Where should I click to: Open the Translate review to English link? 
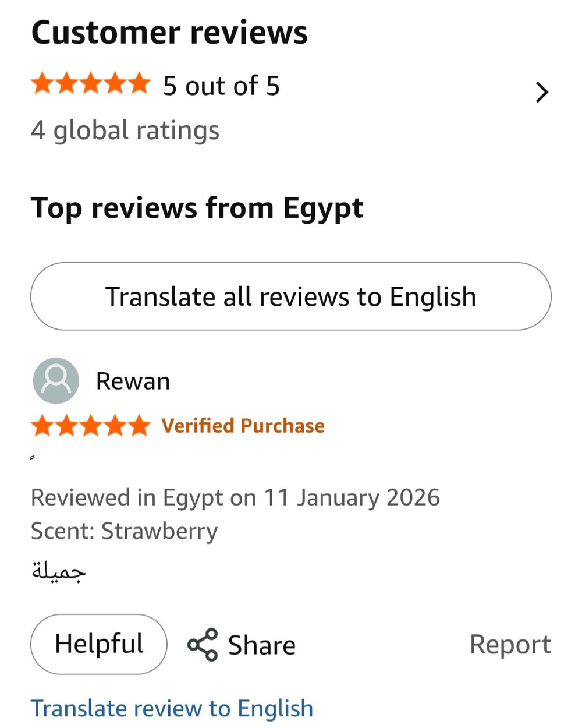172,708
